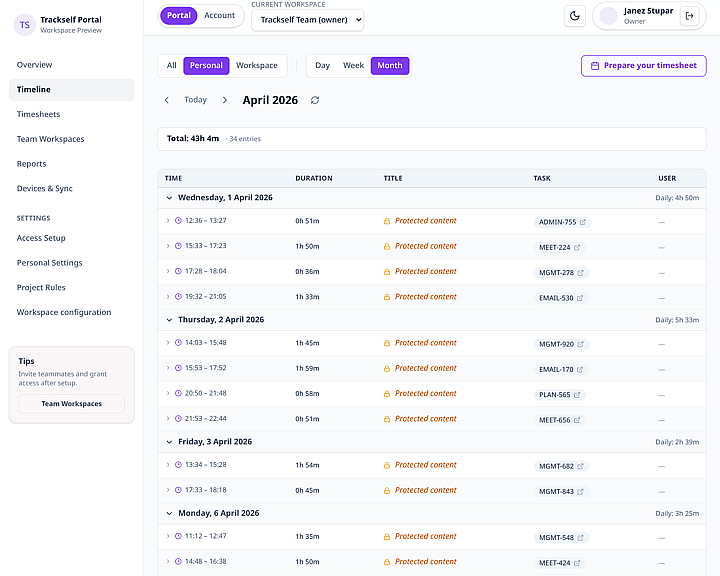Expand the 17:33 – 18:18 entry row

click(x=168, y=490)
